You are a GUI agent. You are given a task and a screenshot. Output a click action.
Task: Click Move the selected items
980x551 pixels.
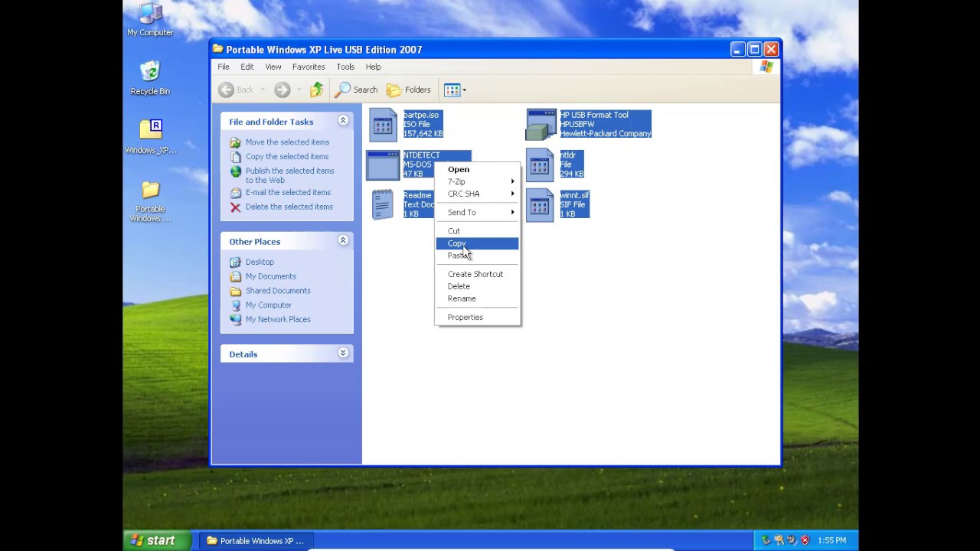click(x=287, y=142)
